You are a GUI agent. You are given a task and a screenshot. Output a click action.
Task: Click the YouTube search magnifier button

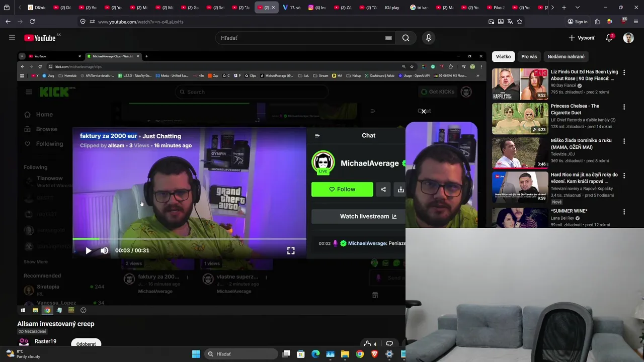coord(406,38)
